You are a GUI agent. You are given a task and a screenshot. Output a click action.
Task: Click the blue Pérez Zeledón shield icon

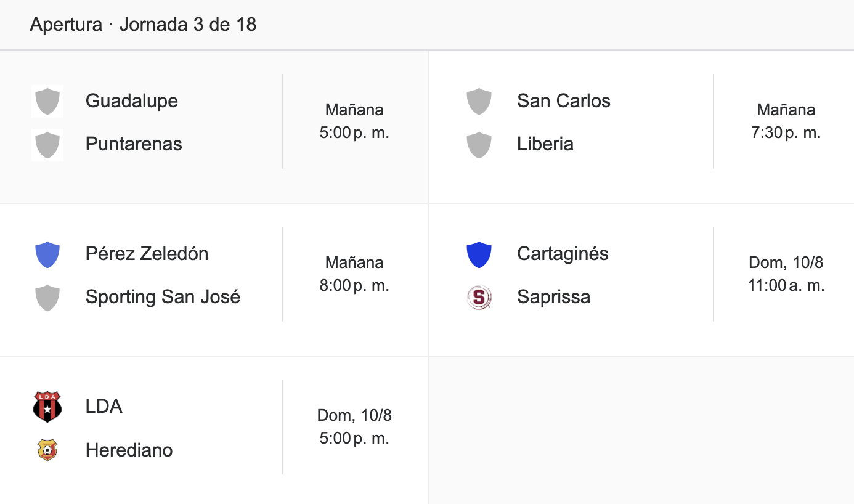(47, 254)
